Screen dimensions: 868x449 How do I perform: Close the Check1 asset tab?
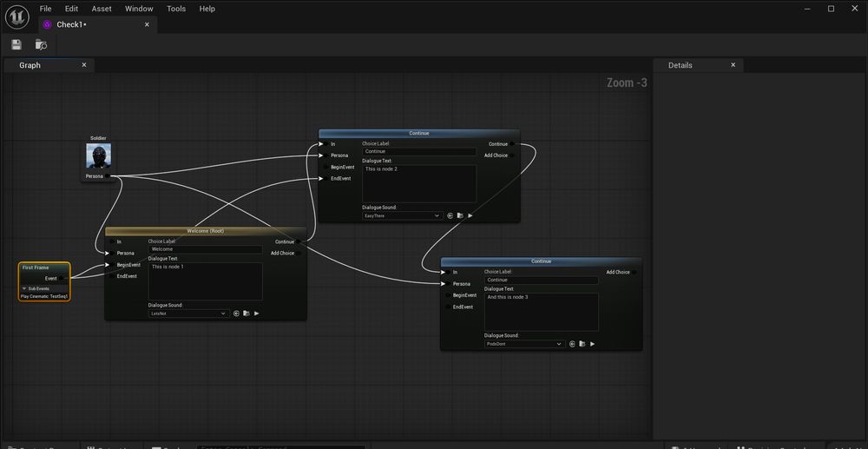pyautogui.click(x=147, y=24)
